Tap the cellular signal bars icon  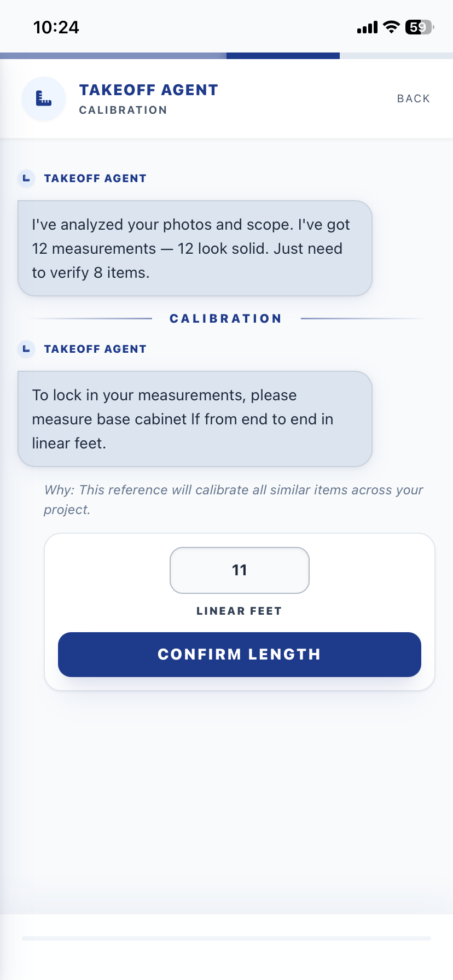367,27
